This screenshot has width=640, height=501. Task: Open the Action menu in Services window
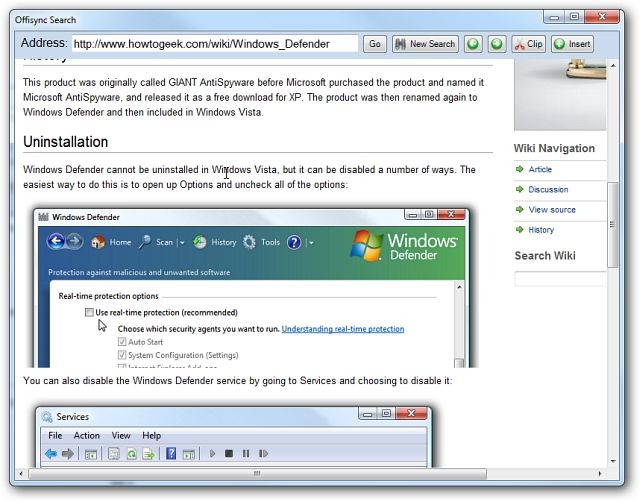click(87, 436)
